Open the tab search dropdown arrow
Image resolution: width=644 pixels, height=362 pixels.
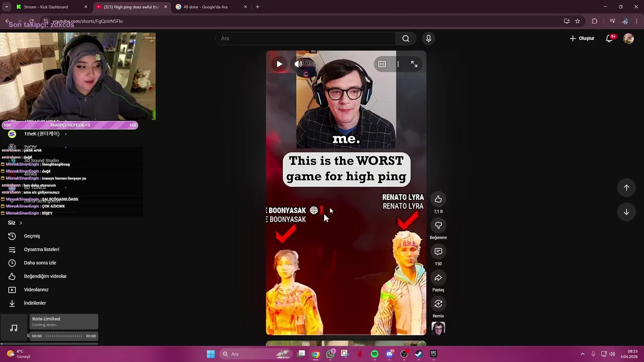(x=7, y=7)
